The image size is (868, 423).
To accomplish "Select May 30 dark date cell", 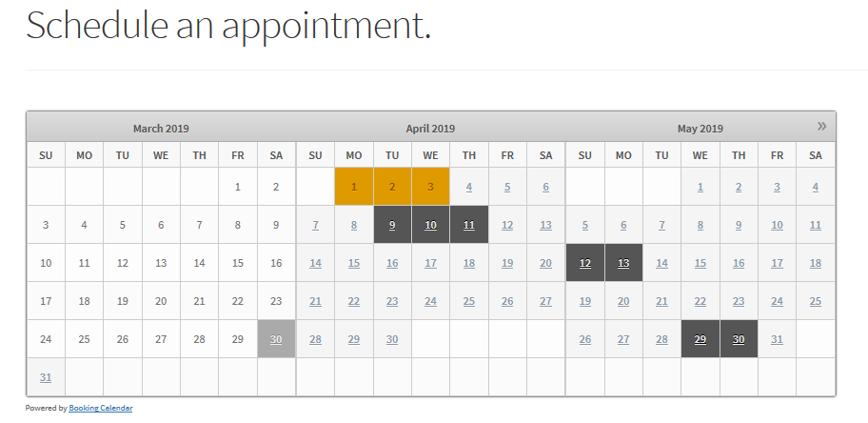I will click(x=739, y=339).
